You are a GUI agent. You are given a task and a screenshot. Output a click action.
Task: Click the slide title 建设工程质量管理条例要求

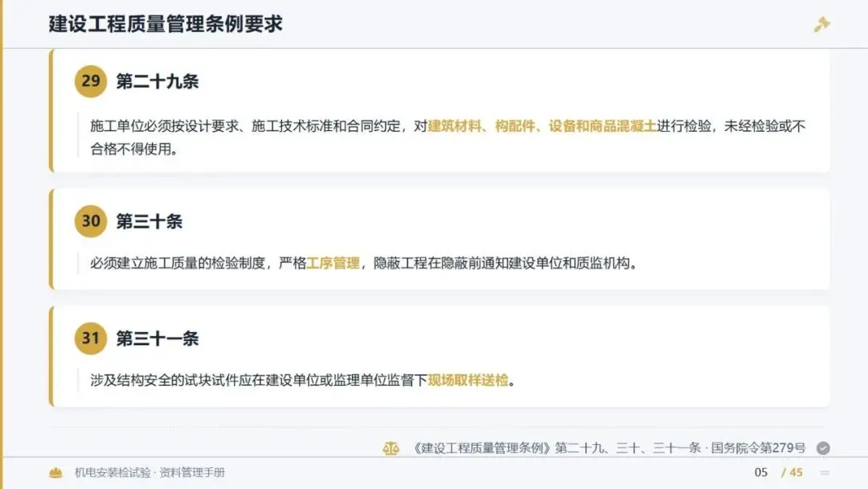coord(166,24)
